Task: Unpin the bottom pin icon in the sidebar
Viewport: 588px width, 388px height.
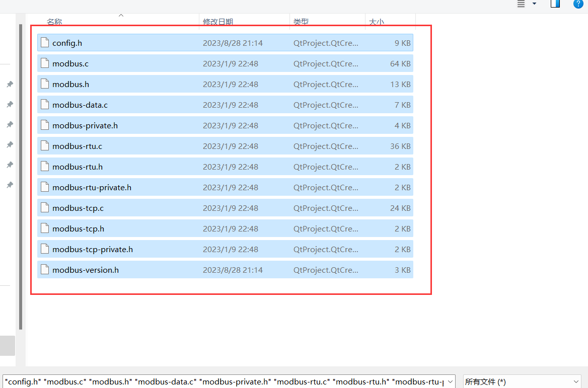Action: [10, 185]
